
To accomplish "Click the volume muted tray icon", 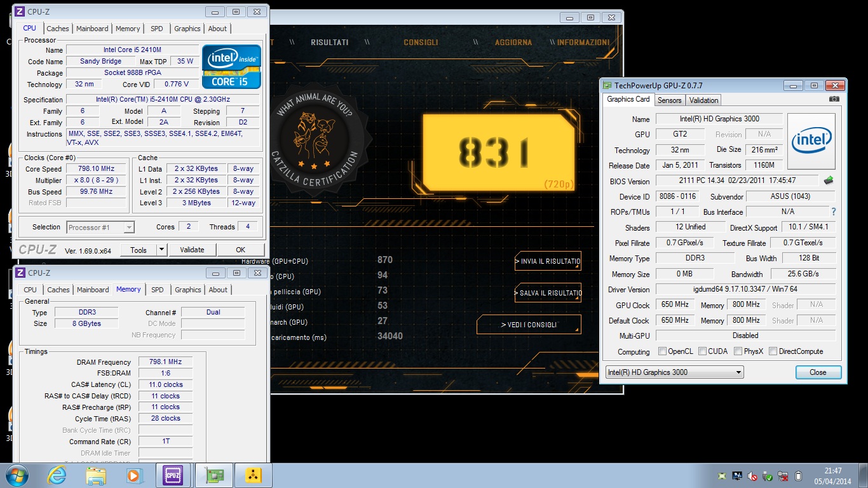I will pyautogui.click(x=753, y=476).
